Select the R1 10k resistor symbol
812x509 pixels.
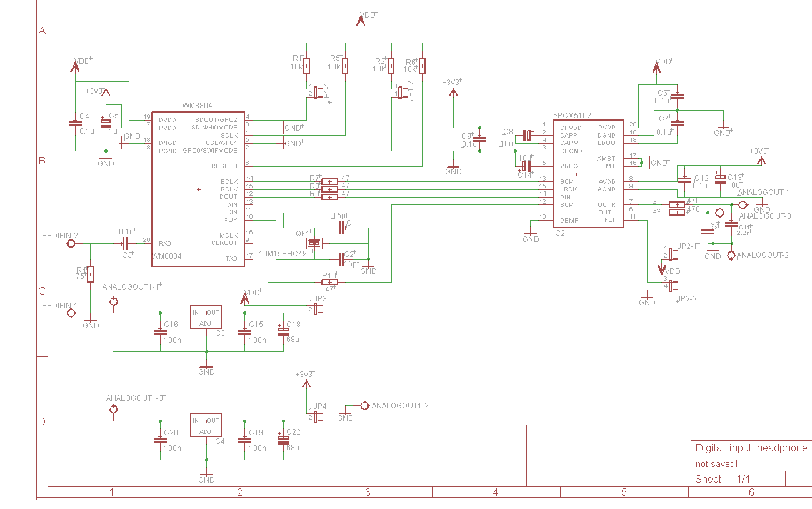click(x=307, y=66)
